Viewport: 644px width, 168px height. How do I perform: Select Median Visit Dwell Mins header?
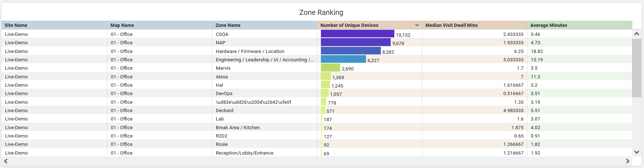(451, 25)
